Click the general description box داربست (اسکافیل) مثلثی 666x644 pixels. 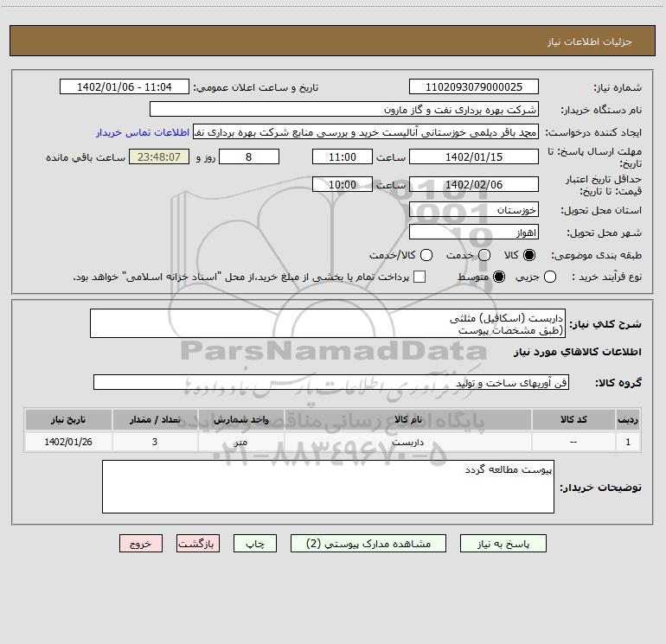328,323
